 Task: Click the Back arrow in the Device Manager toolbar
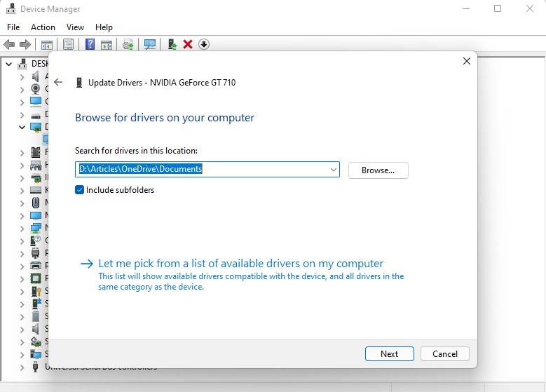(9, 44)
